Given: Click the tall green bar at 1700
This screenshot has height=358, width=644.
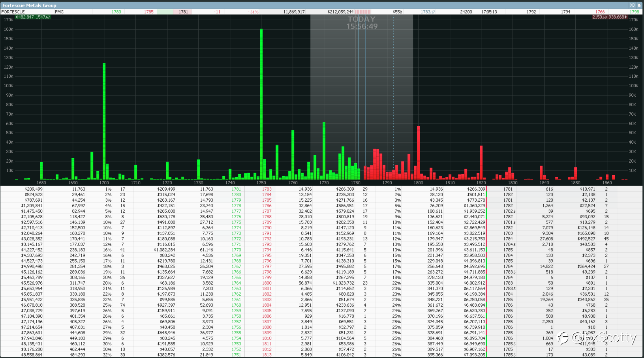Looking at the screenshot, I should point(104,121).
